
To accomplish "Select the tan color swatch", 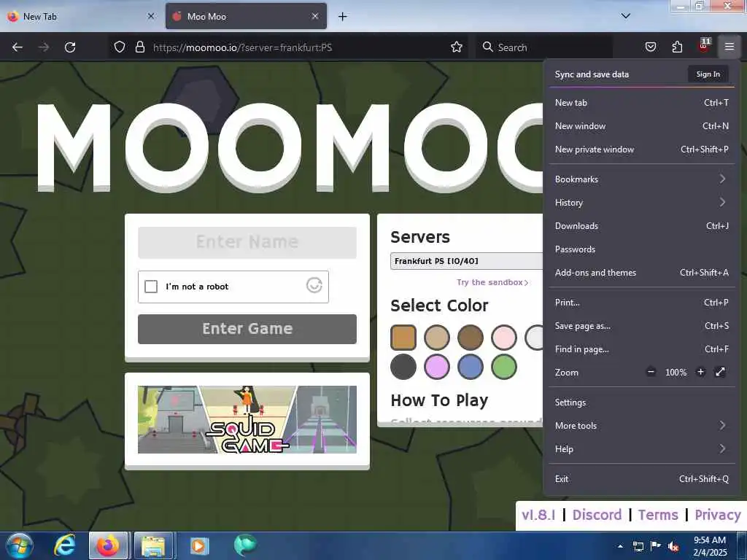I will tap(437, 337).
